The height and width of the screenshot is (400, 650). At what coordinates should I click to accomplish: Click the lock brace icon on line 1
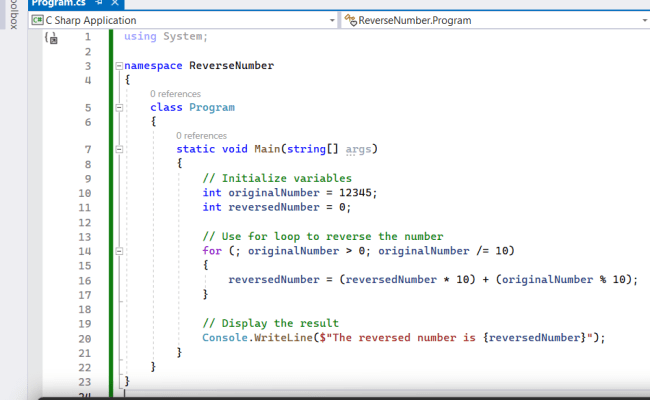pyautogui.click(x=51, y=38)
